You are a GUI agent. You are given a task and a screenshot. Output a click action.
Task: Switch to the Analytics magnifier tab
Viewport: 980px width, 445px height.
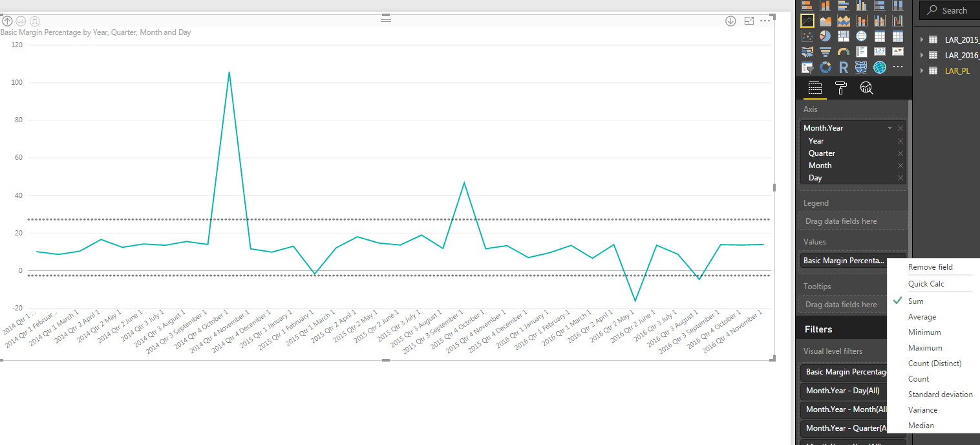pos(866,89)
